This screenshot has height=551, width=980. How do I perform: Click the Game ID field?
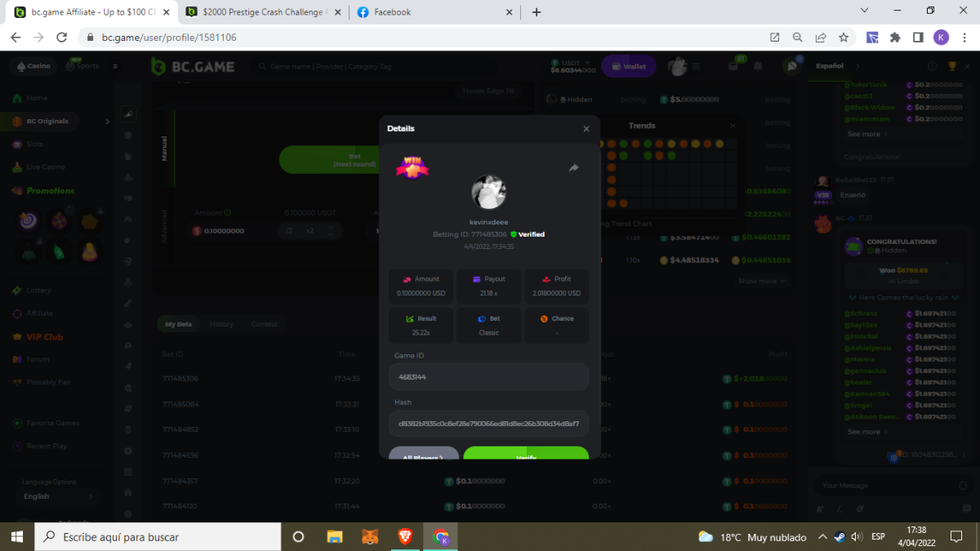coord(488,377)
